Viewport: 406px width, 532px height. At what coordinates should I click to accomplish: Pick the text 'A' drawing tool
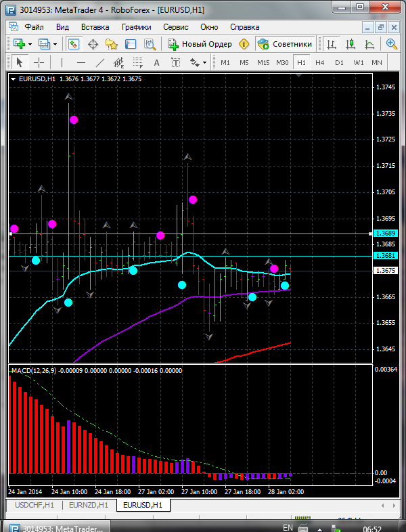coord(157,62)
